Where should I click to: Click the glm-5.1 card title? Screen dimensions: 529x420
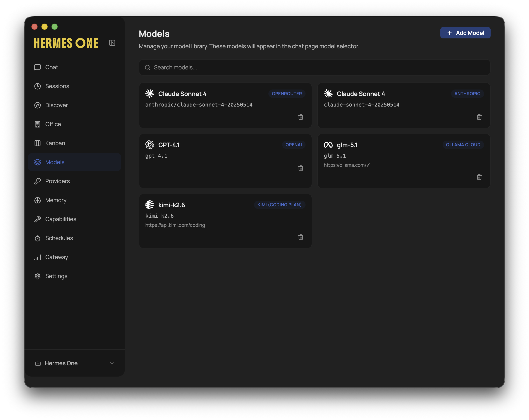[x=347, y=145]
